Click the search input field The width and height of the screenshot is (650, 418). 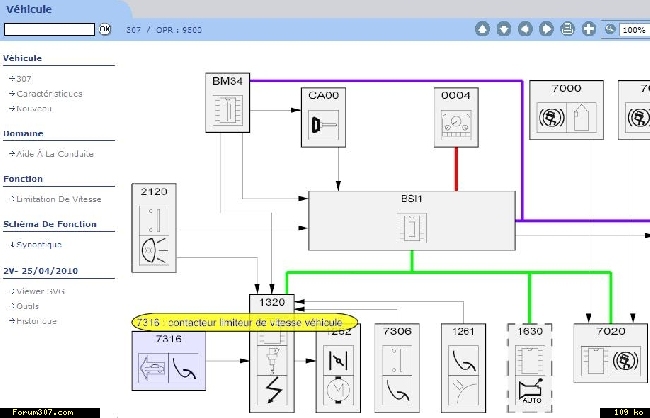point(49,29)
